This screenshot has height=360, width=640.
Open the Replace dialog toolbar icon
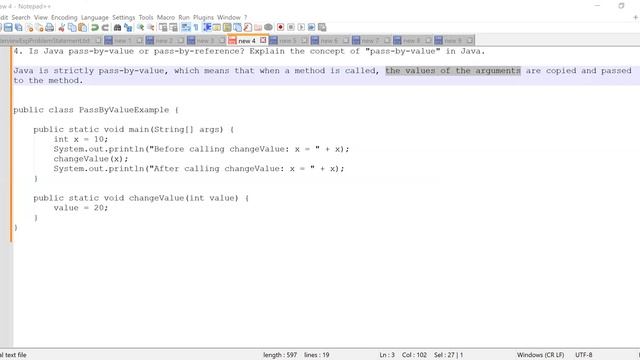(x=128, y=27)
